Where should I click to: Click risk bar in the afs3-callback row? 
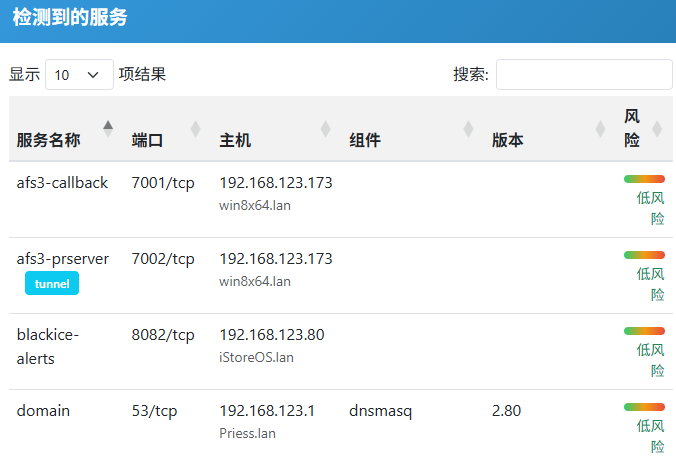pos(644,179)
